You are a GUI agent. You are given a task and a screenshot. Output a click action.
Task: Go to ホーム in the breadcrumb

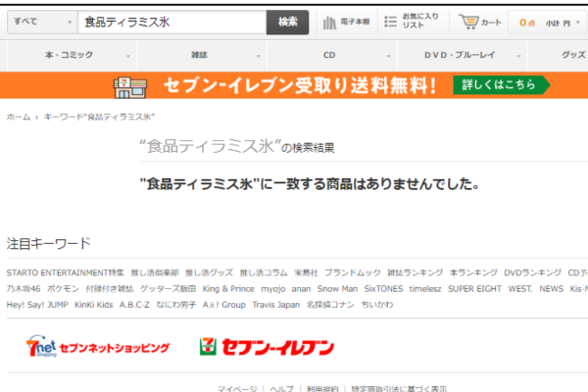tap(19, 117)
